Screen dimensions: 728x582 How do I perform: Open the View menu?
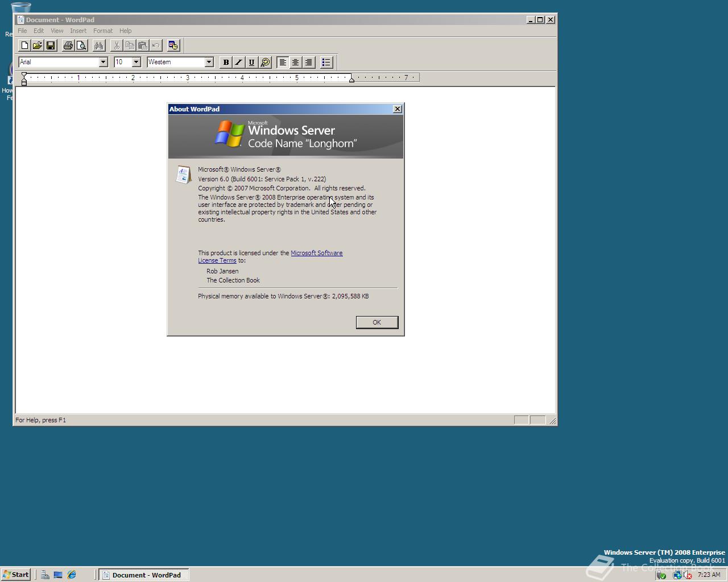[x=57, y=31]
